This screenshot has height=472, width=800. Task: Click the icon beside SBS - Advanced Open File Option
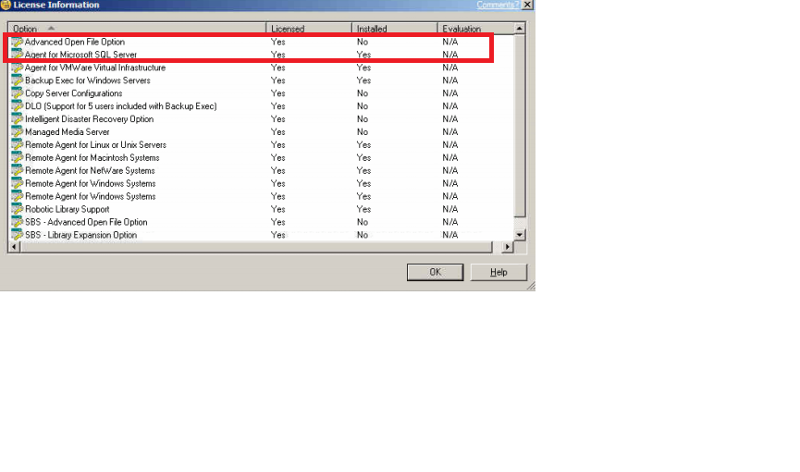pyautogui.click(x=17, y=222)
